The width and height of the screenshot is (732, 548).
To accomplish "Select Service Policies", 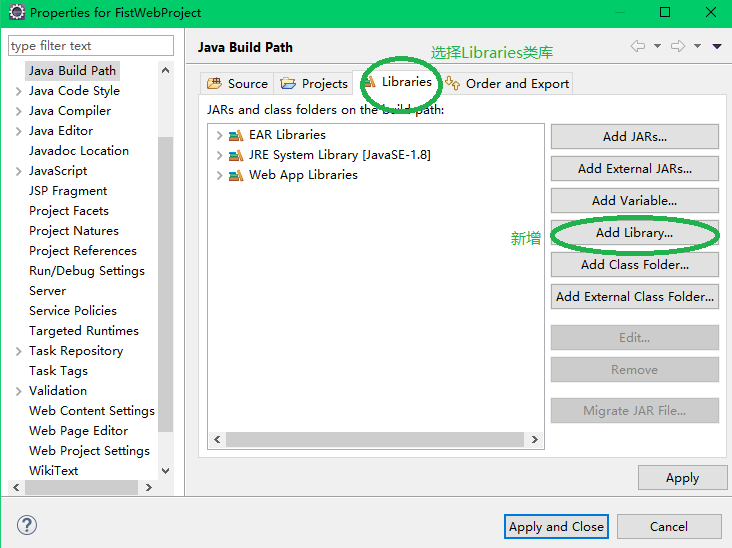I will tap(73, 311).
